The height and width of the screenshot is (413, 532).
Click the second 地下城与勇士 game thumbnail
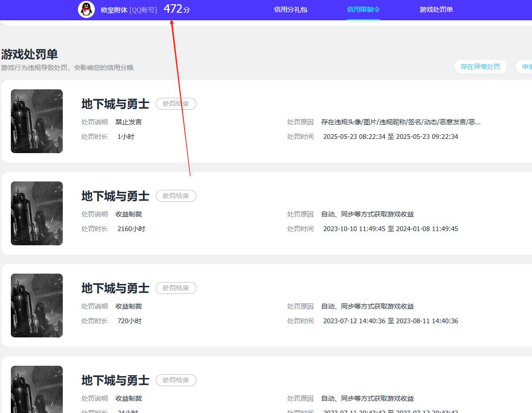pyautogui.click(x=36, y=213)
